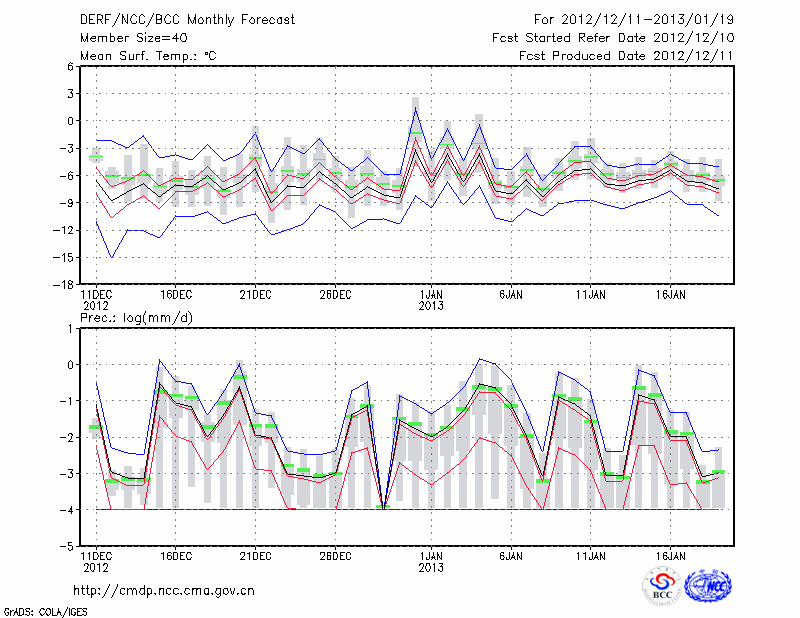The image size is (800, 618).
Task: Click the -18 tick on temperature axis
Action: pyautogui.click(x=68, y=285)
